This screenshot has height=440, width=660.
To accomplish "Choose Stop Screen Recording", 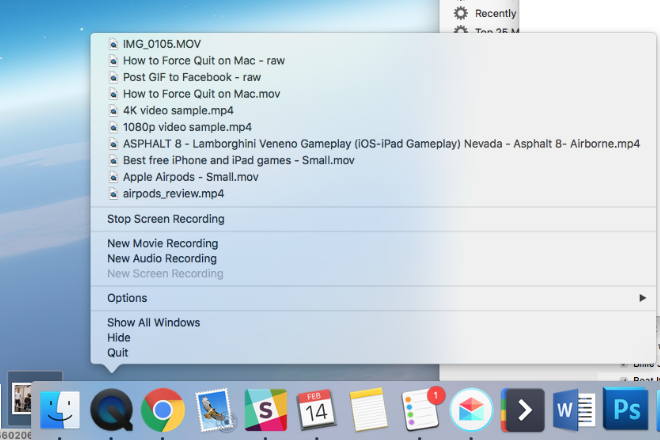I will click(x=373, y=219).
